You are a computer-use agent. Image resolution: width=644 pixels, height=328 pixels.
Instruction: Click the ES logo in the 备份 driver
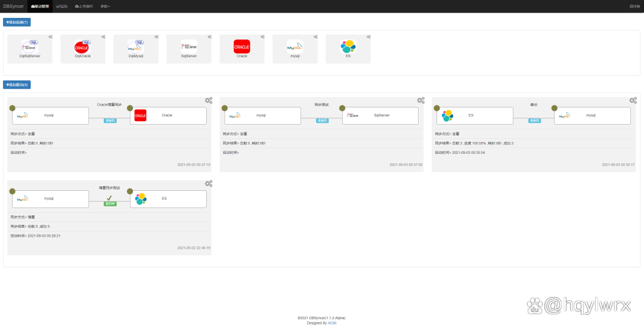[447, 115]
